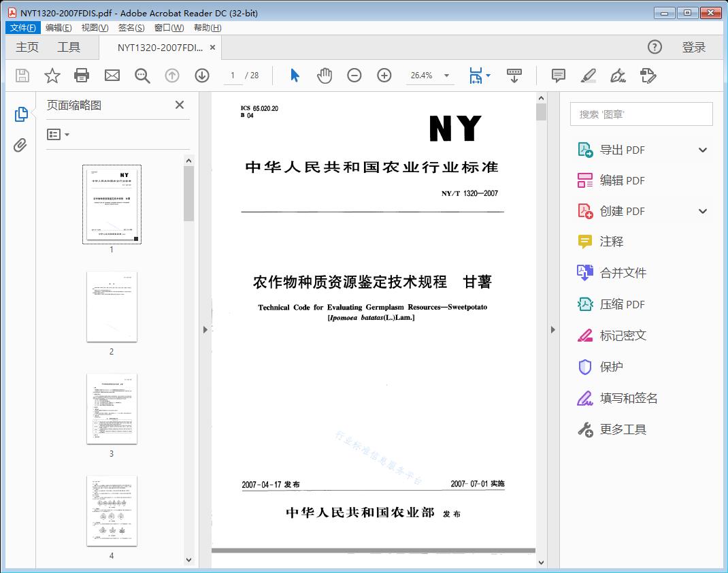Select the Highlight text tool
Viewport: 728px width, 573px height.
tap(589, 76)
